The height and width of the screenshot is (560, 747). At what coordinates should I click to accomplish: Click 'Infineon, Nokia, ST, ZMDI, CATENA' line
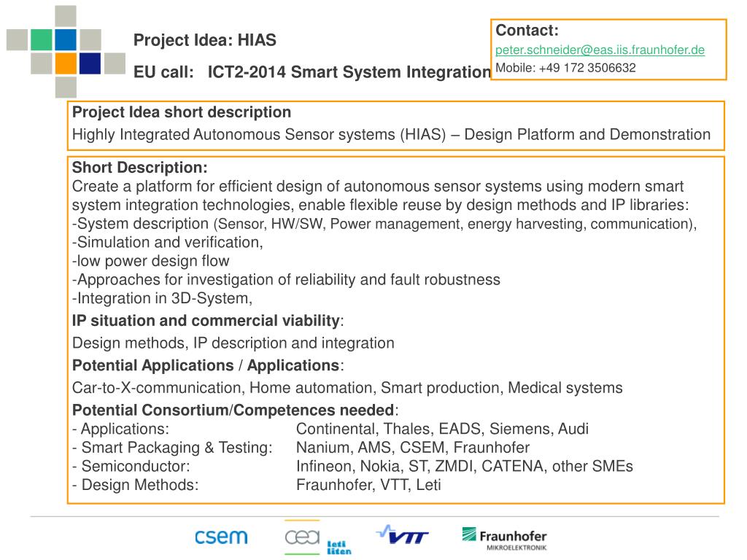pyautogui.click(x=465, y=466)
